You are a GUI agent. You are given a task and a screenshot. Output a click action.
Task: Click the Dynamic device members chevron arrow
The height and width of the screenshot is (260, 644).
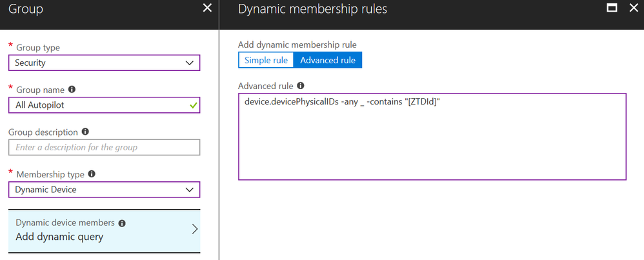194,229
